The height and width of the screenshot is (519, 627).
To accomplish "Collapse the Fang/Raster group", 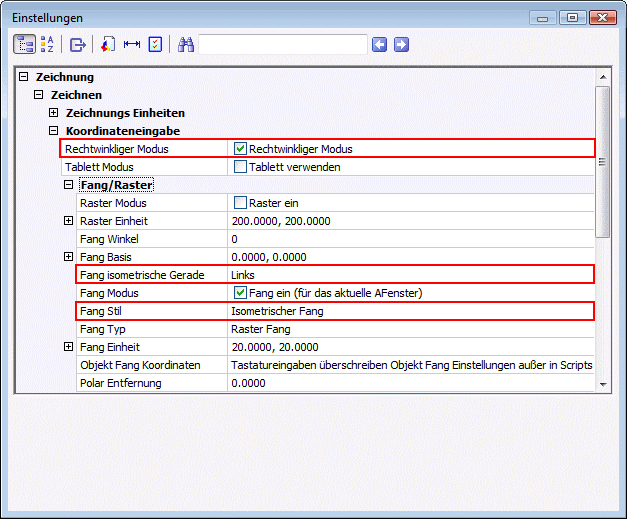I will coord(69,185).
